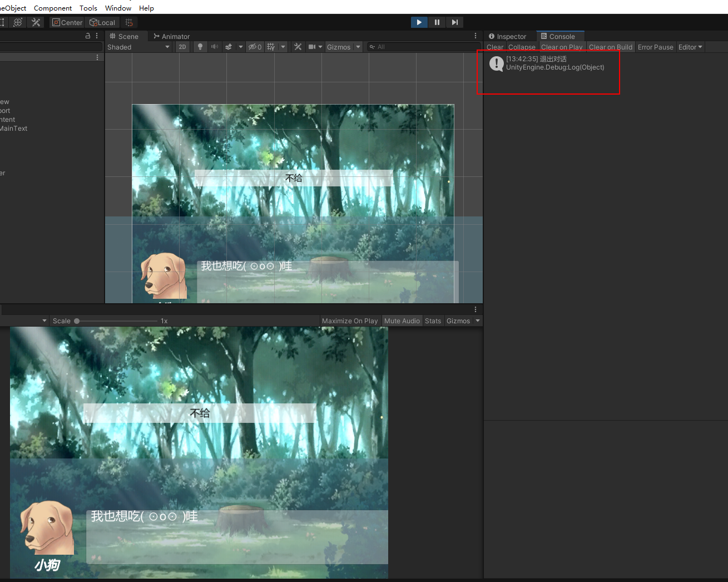Image resolution: width=728 pixels, height=582 pixels.
Task: Toggle the scene grid visibility icon
Action: pyautogui.click(x=271, y=47)
